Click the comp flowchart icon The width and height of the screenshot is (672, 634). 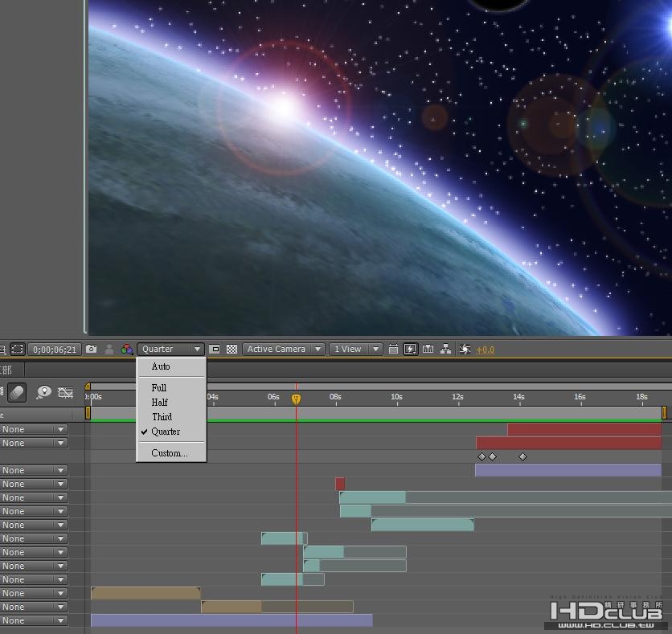445,350
